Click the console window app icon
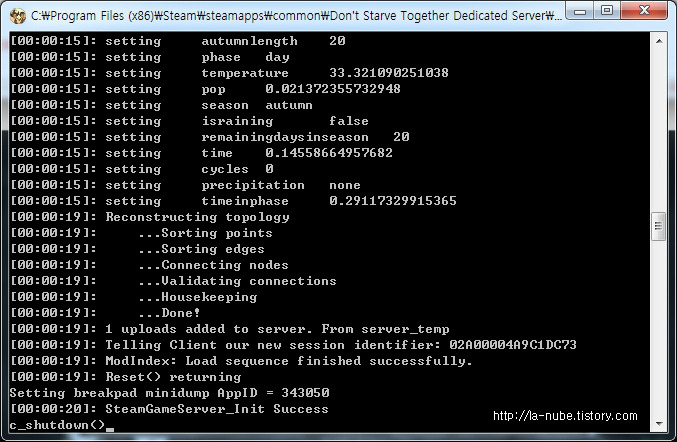The image size is (677, 442). click(18, 16)
